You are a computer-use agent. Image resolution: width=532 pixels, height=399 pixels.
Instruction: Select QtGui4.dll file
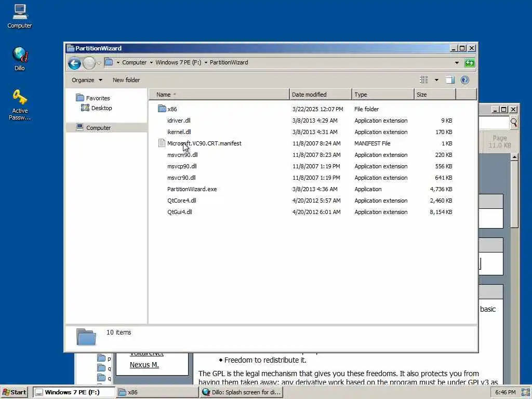click(x=180, y=212)
